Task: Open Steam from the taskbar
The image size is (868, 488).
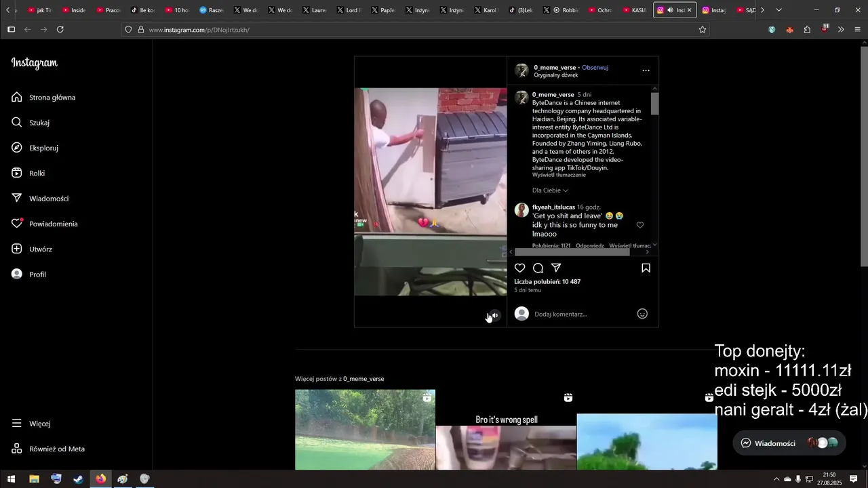Action: point(79,479)
